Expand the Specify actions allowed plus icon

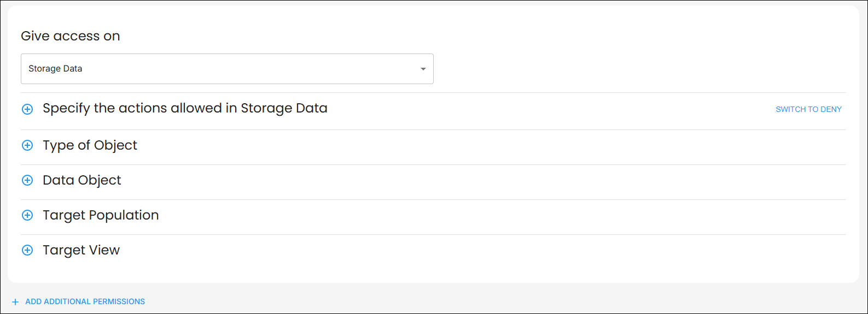[x=27, y=109]
